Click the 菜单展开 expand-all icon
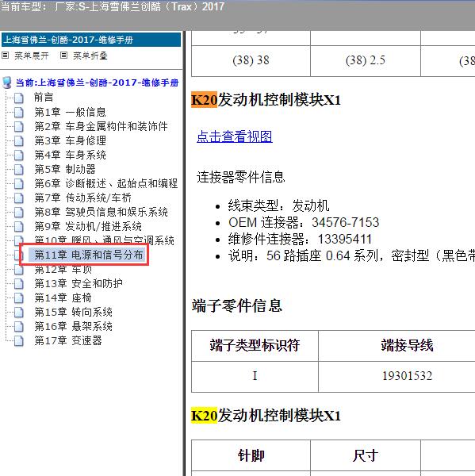475x476 pixels. 6,56
